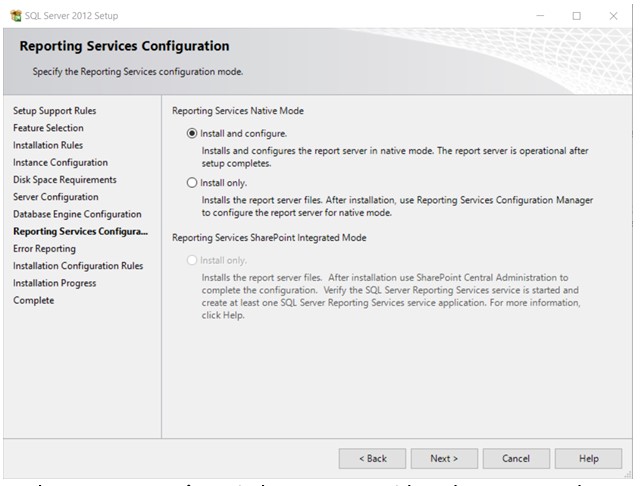Click 'Specify the Reporting Services configuration mode.' text
Screen dimensions: 640x486
coord(138,71)
